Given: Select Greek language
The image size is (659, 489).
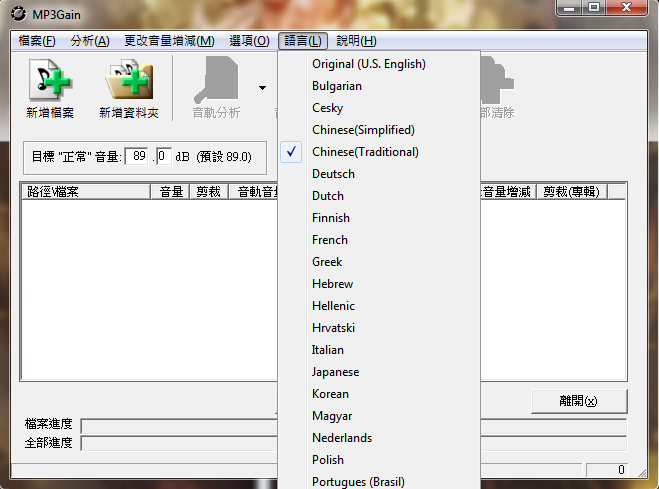Looking at the screenshot, I should (379, 262).
